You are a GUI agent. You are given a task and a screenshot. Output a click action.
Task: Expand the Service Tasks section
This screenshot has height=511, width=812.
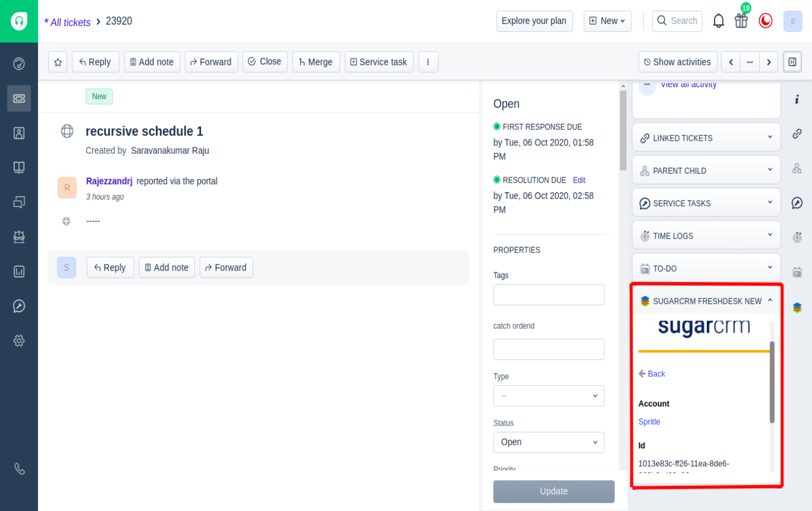(x=706, y=203)
